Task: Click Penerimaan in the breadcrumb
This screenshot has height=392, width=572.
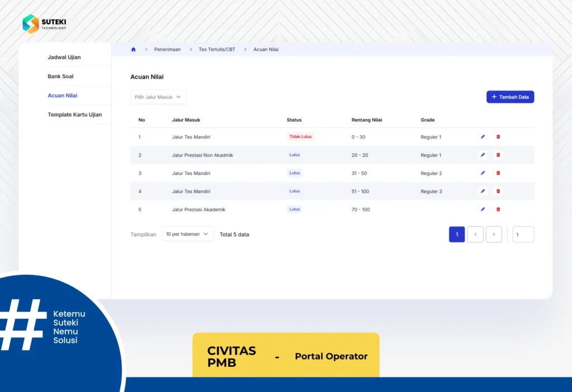Action: point(167,50)
